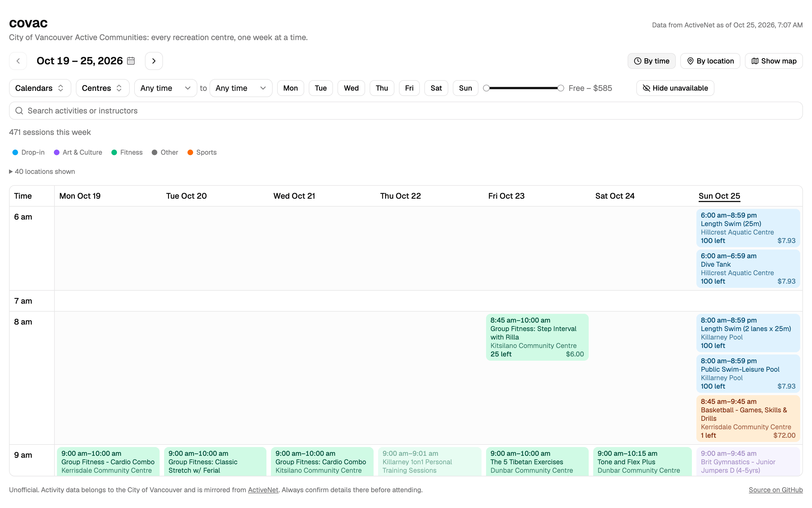Screen dimensions: 812x508
Task: Click the grey Other legend dot
Action: pos(154,152)
